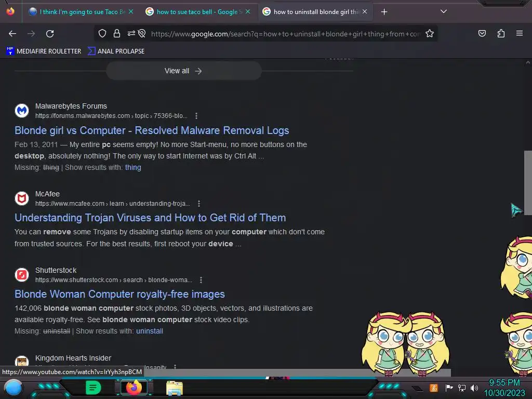This screenshot has width=532, height=399.
Task: Open 'Understanding Trojan Viruses' McAfee result
Action: pyautogui.click(x=150, y=218)
